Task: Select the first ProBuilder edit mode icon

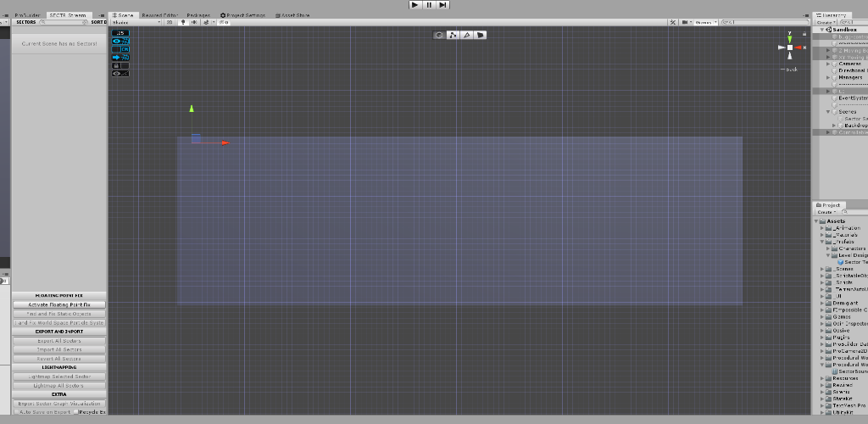Action: tap(438, 35)
